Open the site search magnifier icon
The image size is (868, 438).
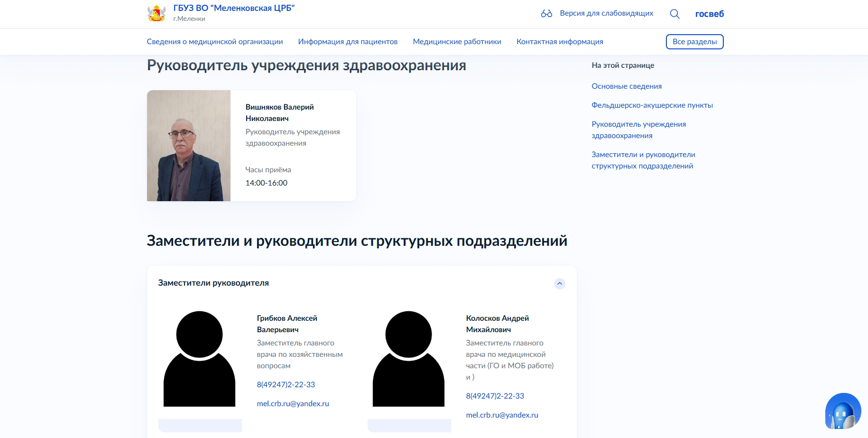[674, 14]
